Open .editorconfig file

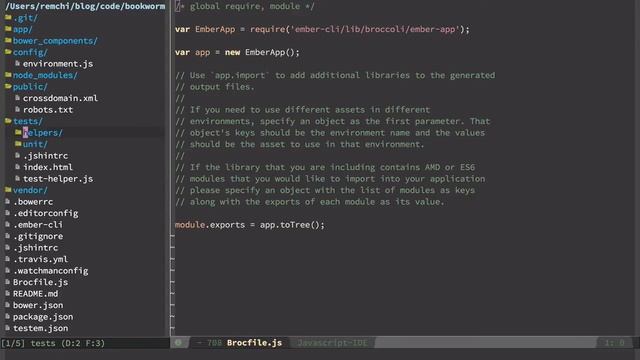pyautogui.click(x=46, y=213)
